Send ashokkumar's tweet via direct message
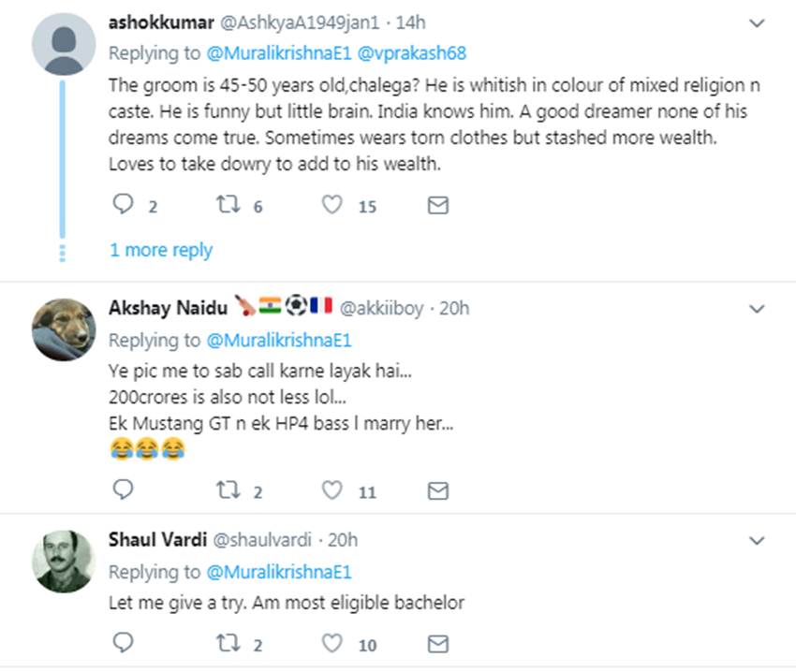The width and height of the screenshot is (796, 672). (x=437, y=205)
